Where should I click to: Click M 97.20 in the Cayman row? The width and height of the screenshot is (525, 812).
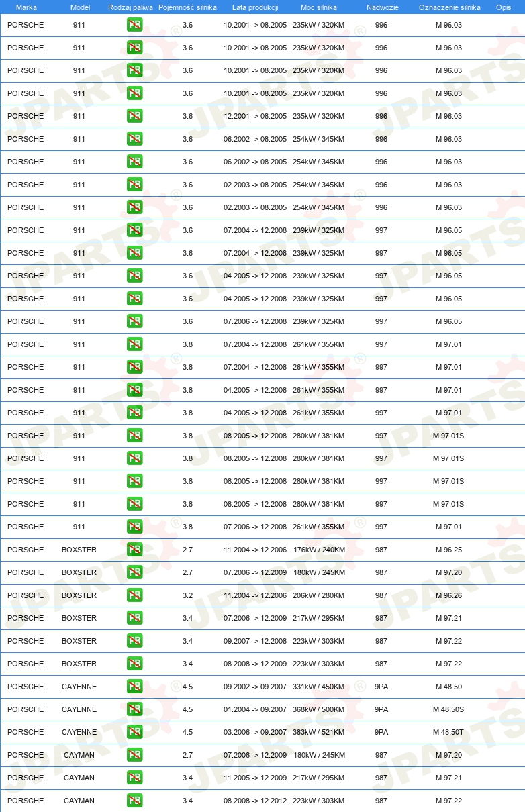448,755
